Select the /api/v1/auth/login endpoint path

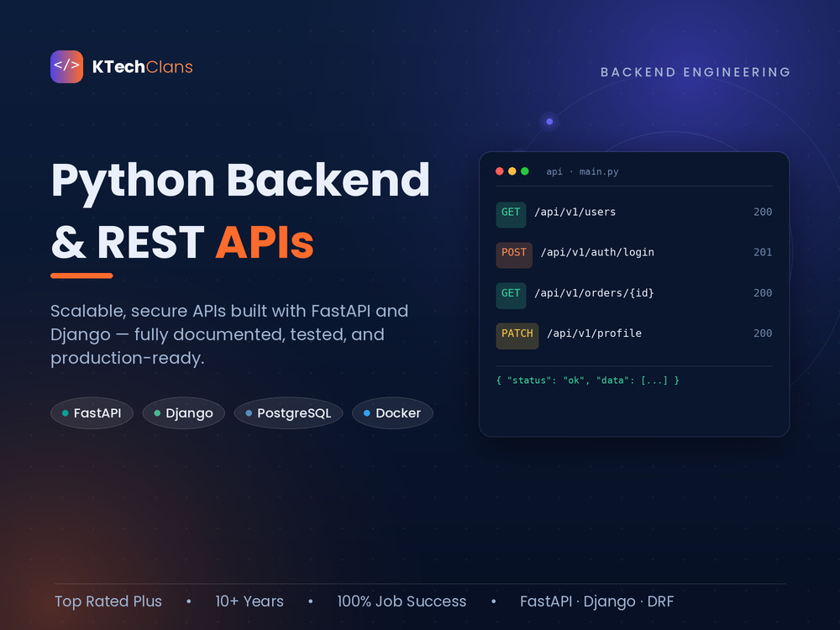[x=597, y=252]
